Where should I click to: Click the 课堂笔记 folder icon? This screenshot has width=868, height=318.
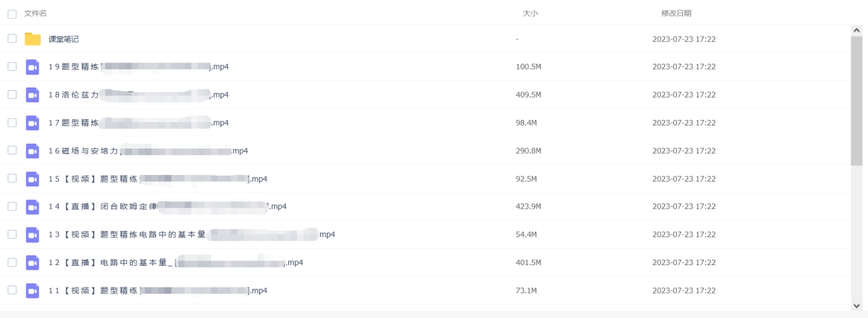coord(33,39)
